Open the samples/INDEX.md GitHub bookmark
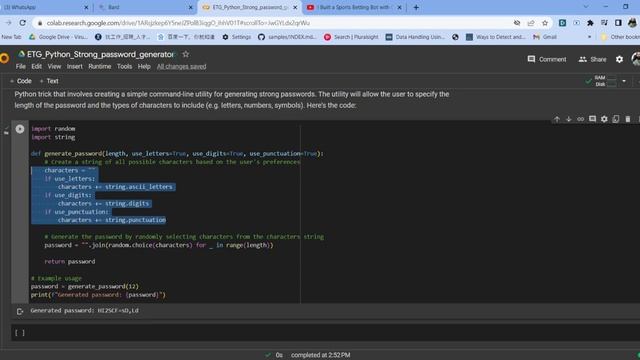The image size is (640, 360). [287, 37]
